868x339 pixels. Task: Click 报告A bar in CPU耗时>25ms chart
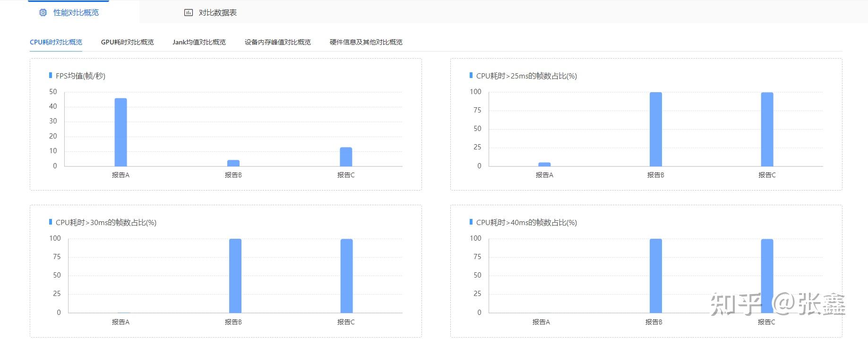544,164
